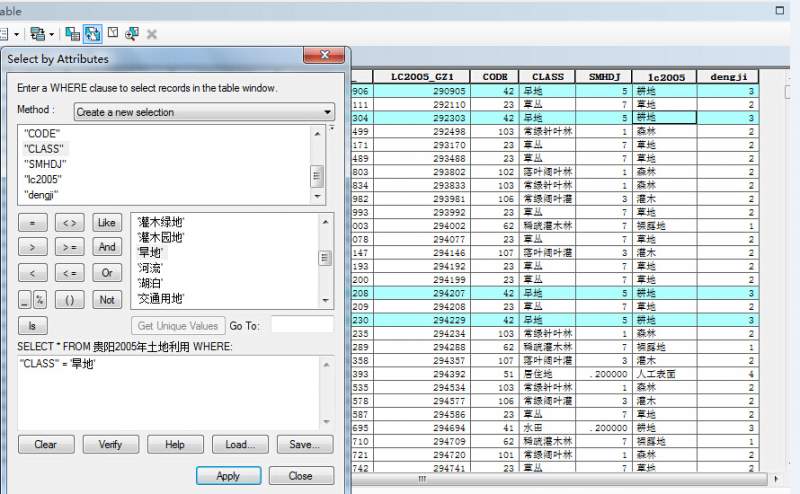The width and height of the screenshot is (800, 494).
Task: Apply the attribute selection
Action: [x=228, y=476]
